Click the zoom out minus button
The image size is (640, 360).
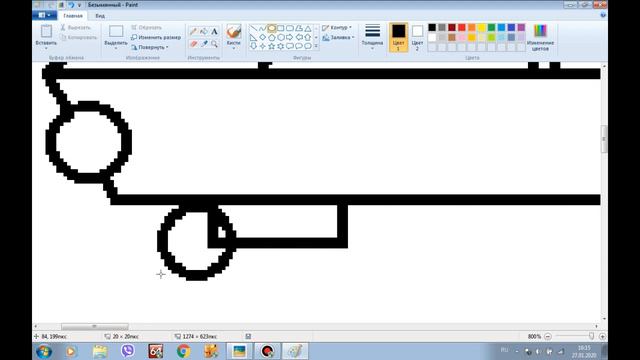click(x=548, y=336)
